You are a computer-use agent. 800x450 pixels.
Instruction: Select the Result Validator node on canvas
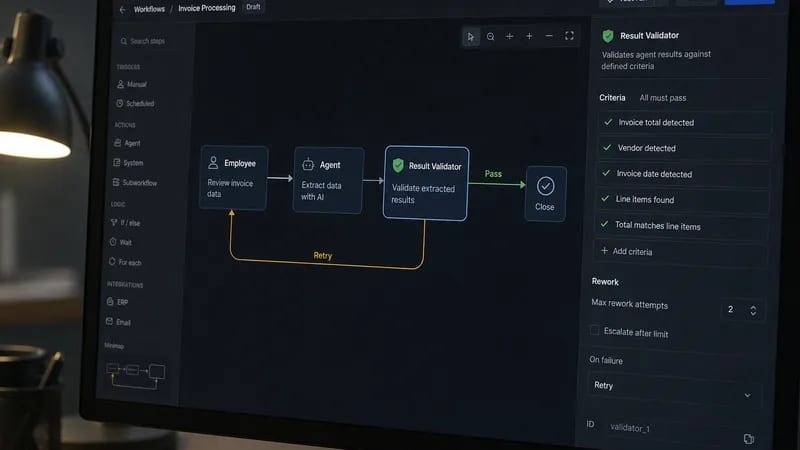(x=426, y=183)
